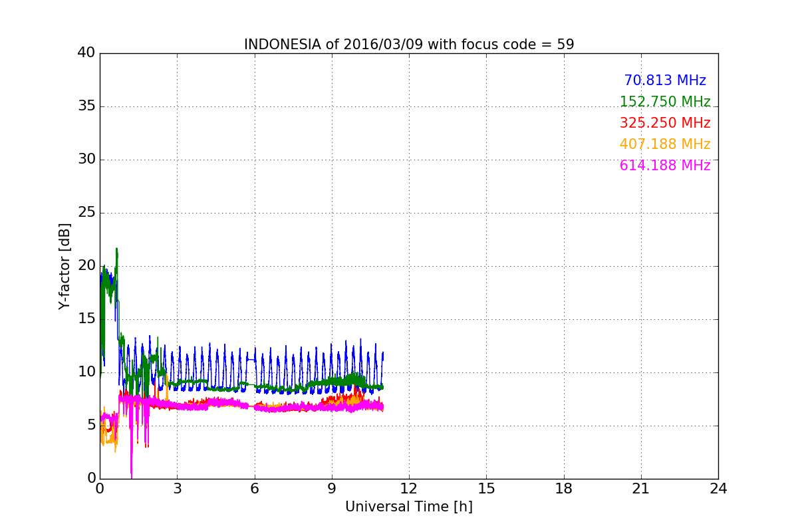Select the Y-factor [dB] axis label
This screenshot has height=532, width=798.
[x=65, y=266]
